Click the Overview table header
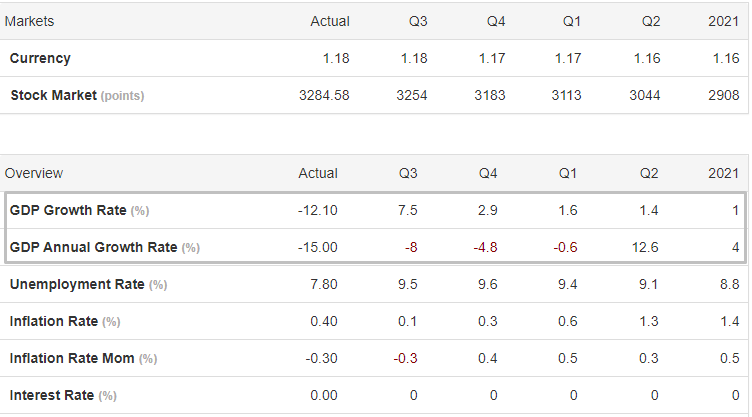The image size is (752, 417). [34, 173]
